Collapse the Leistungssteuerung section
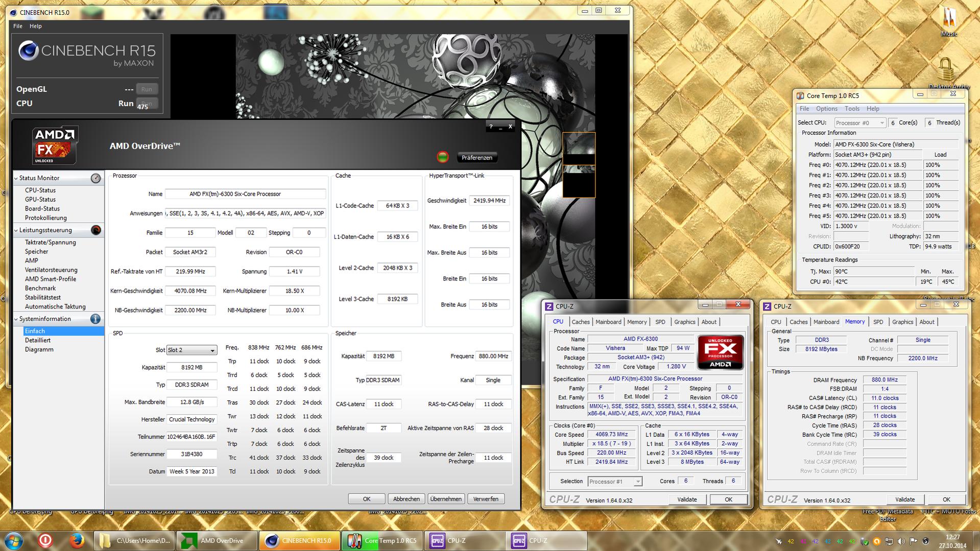980x551 pixels. tap(16, 230)
